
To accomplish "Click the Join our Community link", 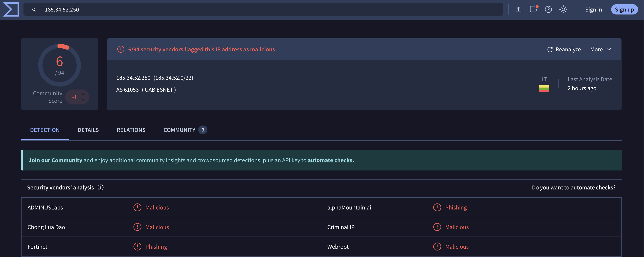I will 55,160.
